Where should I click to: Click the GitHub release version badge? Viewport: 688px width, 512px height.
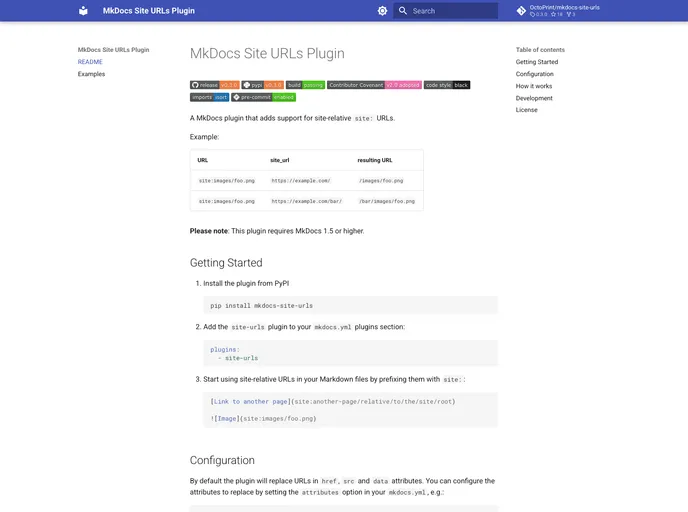tap(215, 85)
